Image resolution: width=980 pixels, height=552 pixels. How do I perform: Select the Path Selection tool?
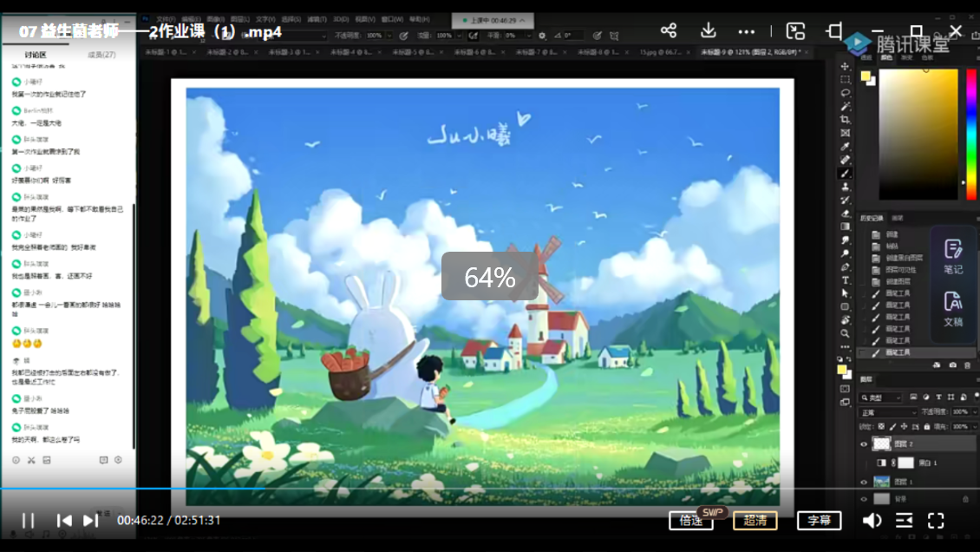[845, 293]
